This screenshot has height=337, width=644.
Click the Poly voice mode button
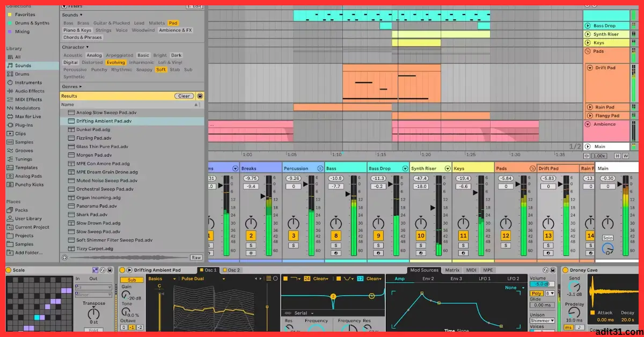536,294
